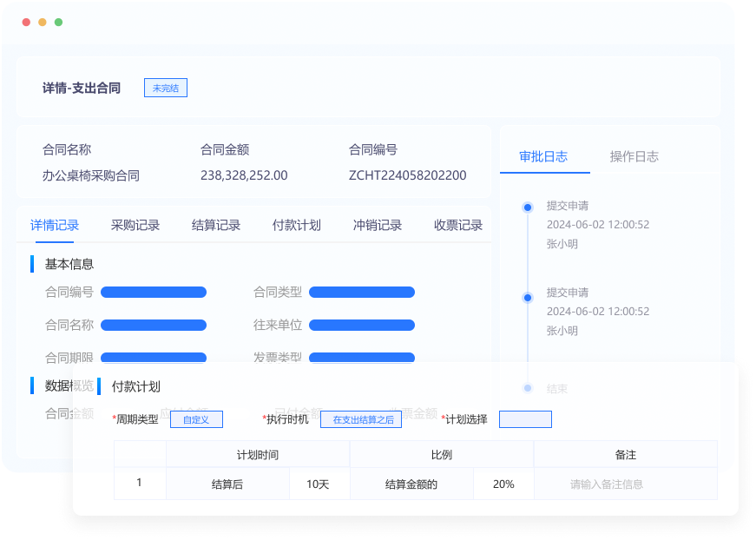Click the 比例 column header

tap(442, 455)
